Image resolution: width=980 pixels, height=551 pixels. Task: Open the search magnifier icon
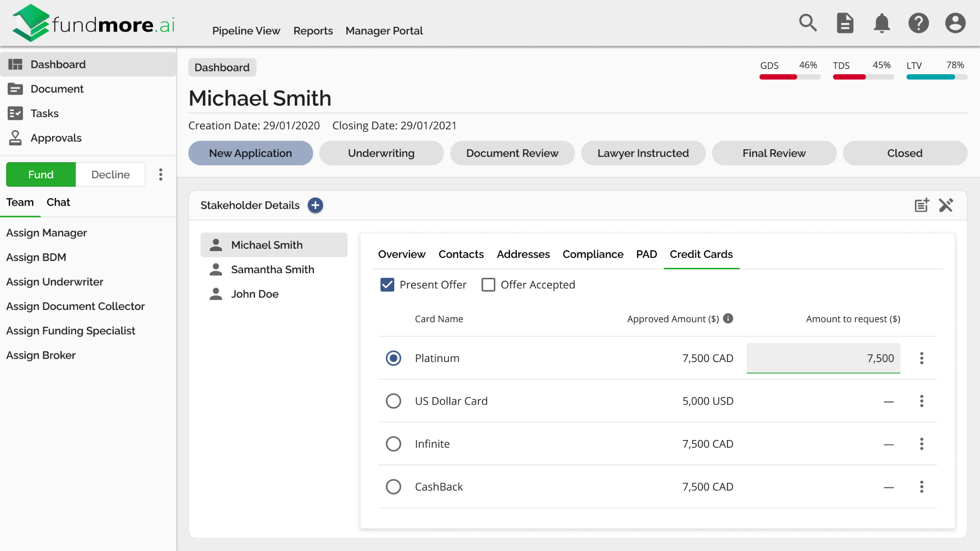click(x=808, y=22)
